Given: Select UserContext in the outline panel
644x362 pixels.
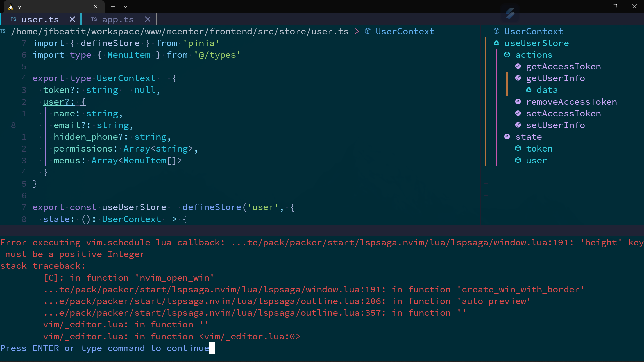Looking at the screenshot, I should coord(534,31).
